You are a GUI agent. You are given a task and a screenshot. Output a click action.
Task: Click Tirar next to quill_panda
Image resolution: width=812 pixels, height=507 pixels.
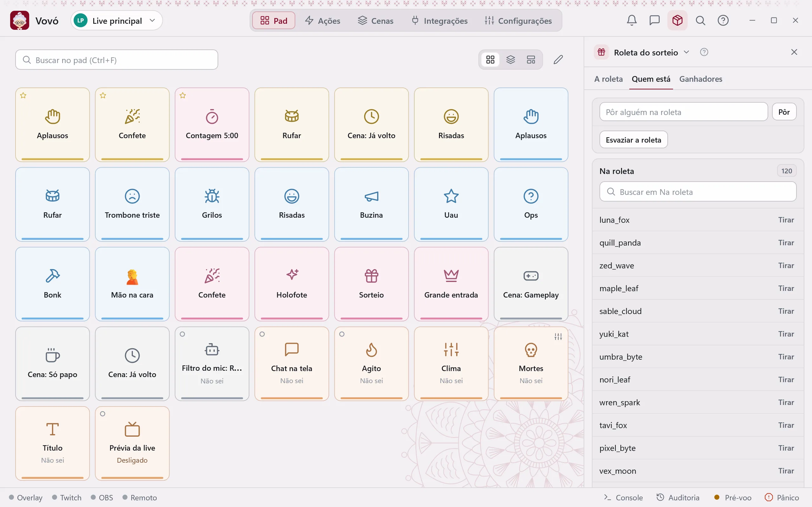[786, 242]
